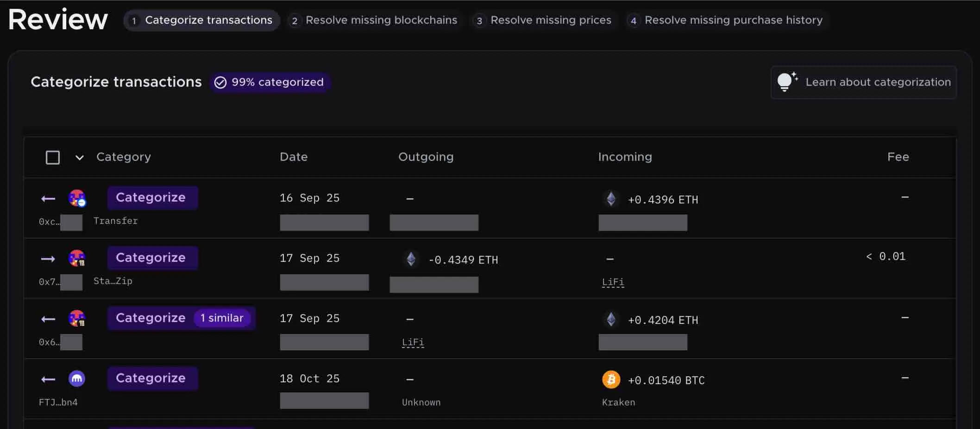The width and height of the screenshot is (980, 429).
Task: Open Categorize transactions step tab
Action: point(201,20)
